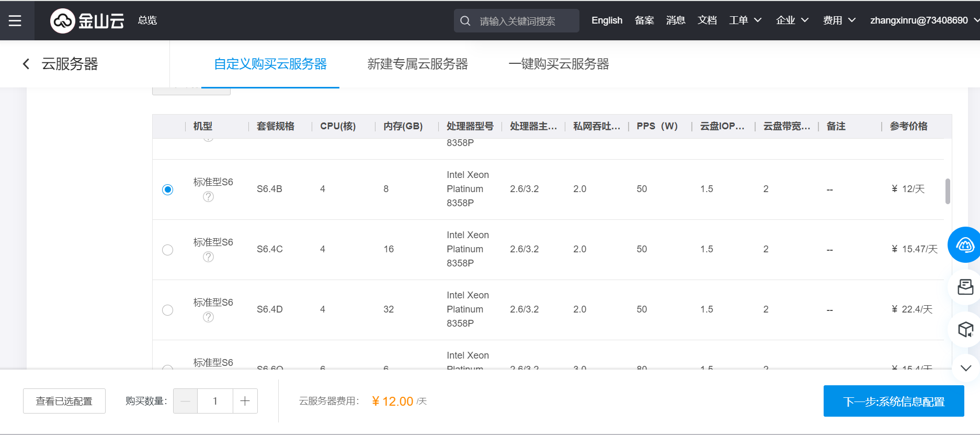Click help icon under S6.4C 标准型S6
Viewport: 980px width, 435px height.
pyautogui.click(x=208, y=257)
